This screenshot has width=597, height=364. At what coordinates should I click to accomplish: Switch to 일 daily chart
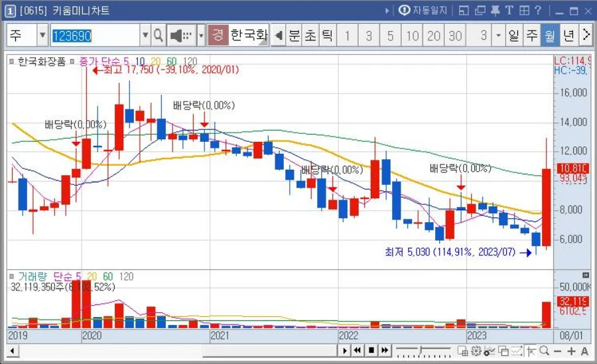[514, 36]
